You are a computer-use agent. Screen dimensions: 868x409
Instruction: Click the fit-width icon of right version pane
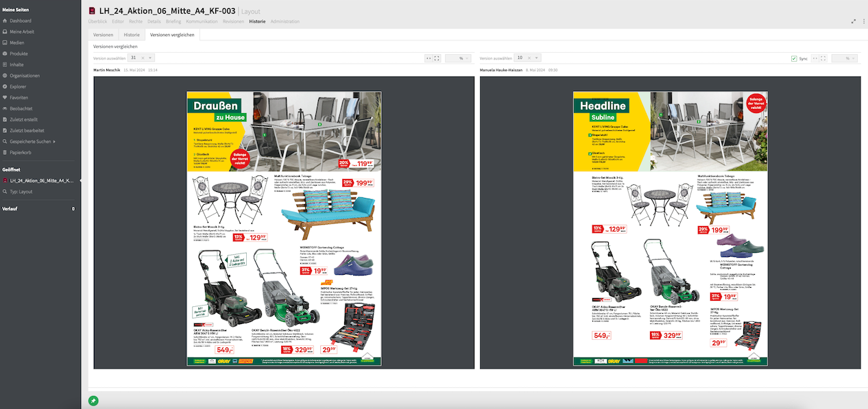(815, 58)
